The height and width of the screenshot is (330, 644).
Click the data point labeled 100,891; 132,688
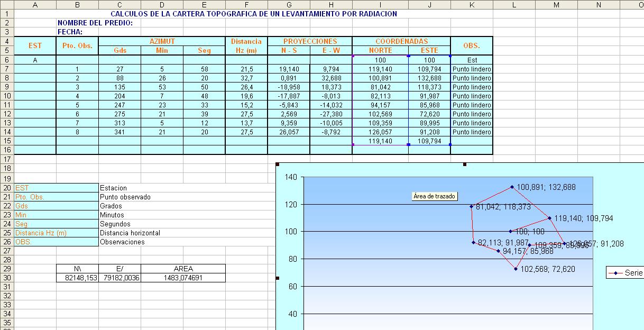click(512, 186)
